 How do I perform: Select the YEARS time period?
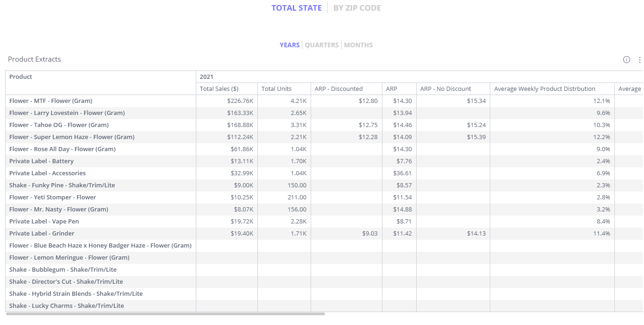pos(289,45)
